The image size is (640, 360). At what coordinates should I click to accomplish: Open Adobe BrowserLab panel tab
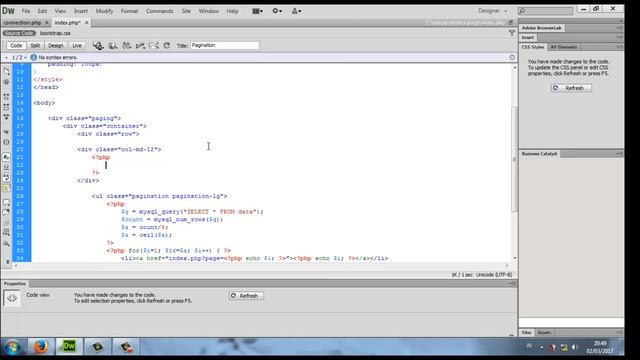click(x=542, y=28)
